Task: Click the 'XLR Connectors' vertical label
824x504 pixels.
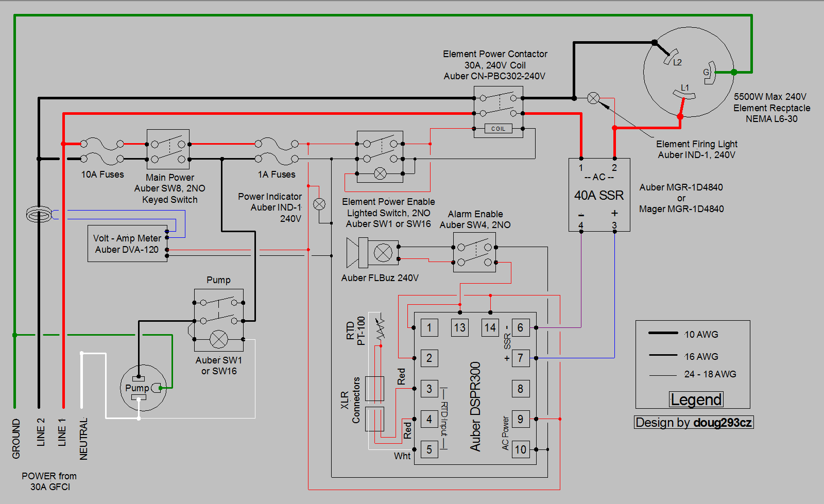Action: [350, 401]
